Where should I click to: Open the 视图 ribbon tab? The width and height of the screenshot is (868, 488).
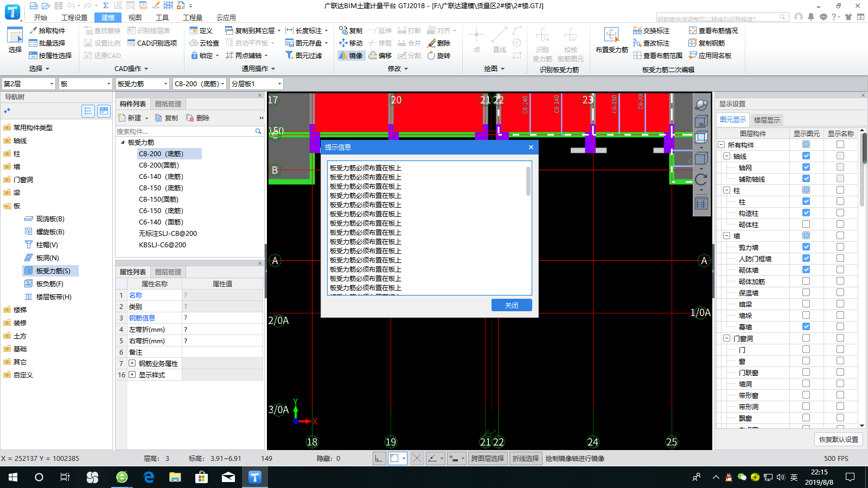pos(135,17)
